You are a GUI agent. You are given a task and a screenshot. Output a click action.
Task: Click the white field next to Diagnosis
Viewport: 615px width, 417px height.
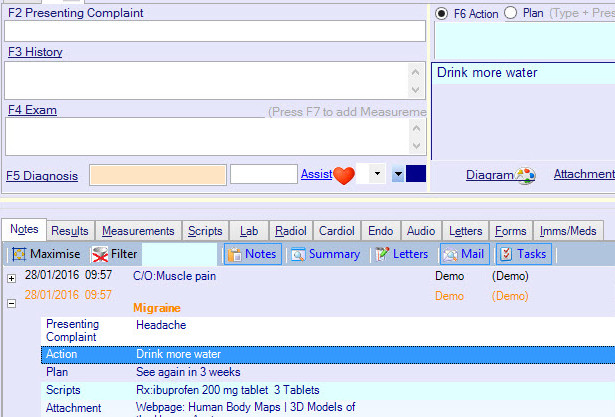(264, 174)
